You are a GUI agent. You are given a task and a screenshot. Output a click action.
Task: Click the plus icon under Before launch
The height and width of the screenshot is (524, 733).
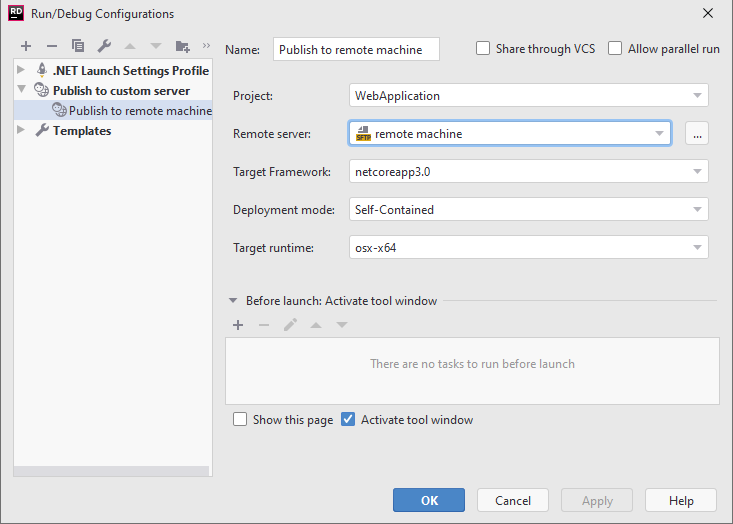click(238, 325)
